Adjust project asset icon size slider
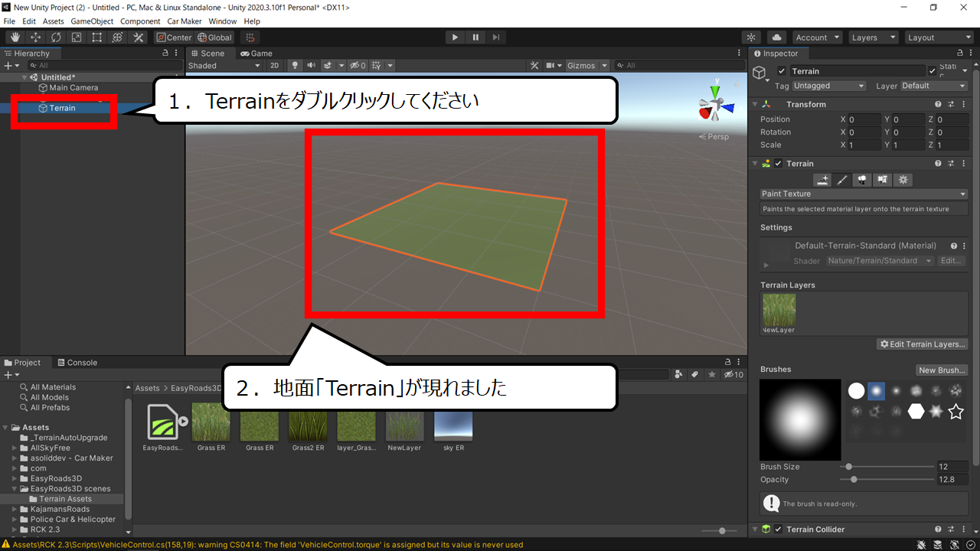The image size is (980, 551). click(x=721, y=530)
